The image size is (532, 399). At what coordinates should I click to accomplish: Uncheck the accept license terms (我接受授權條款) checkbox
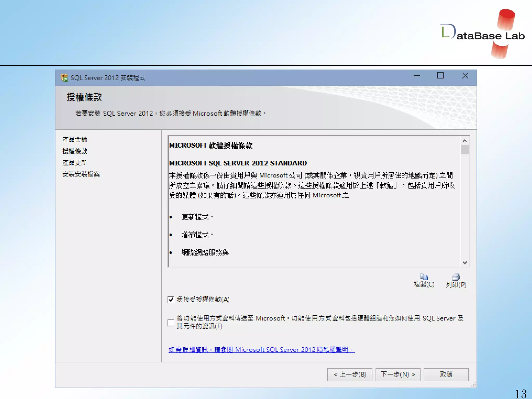click(x=171, y=300)
